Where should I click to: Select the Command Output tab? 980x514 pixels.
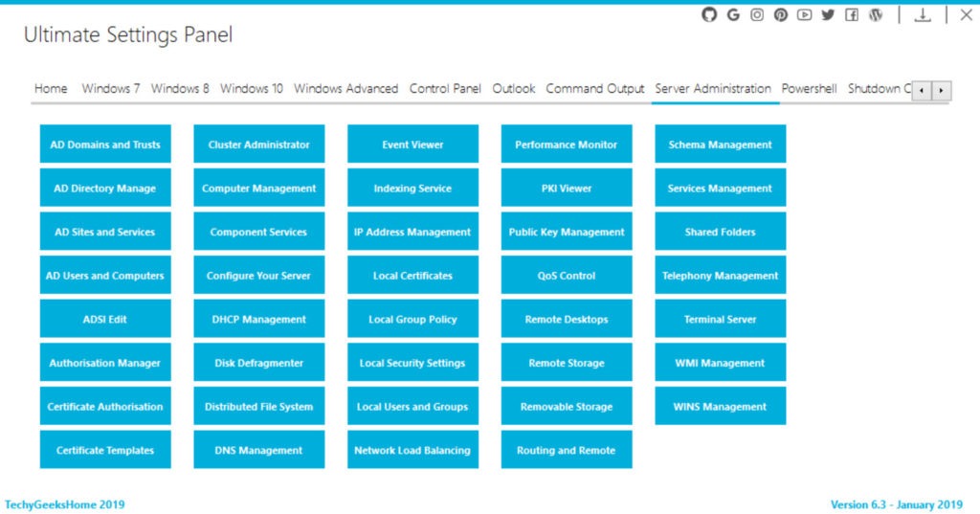point(595,89)
